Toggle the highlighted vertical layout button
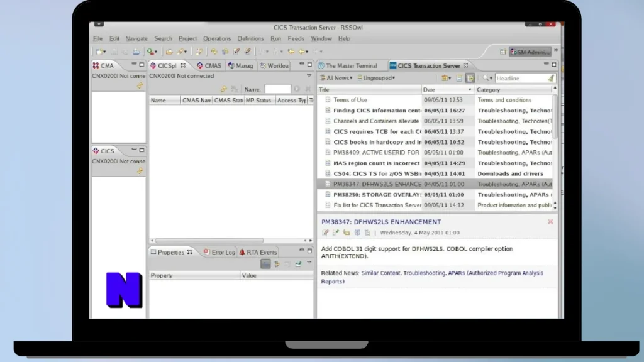The height and width of the screenshot is (362, 644). point(470,78)
